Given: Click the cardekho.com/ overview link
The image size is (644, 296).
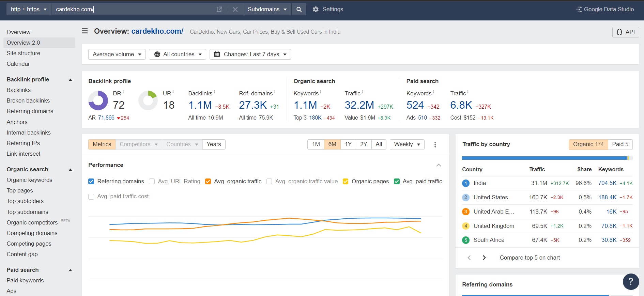Looking at the screenshot, I should click(x=157, y=31).
